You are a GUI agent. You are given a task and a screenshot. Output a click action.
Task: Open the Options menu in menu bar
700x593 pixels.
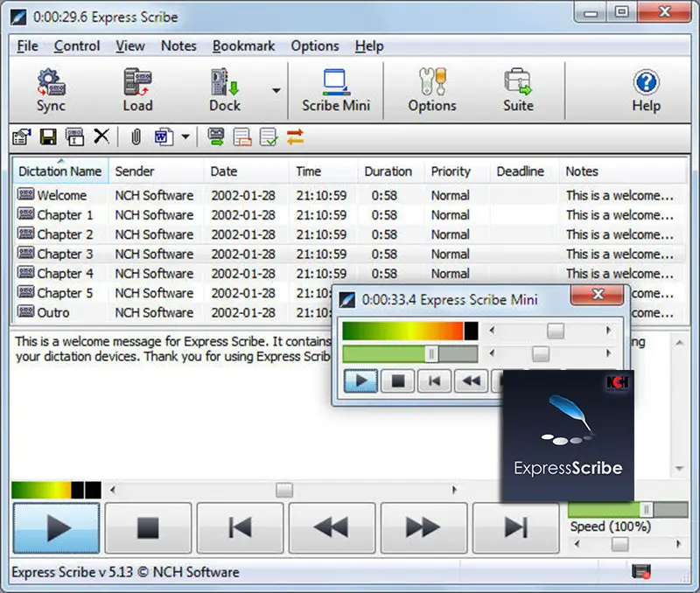pos(315,46)
